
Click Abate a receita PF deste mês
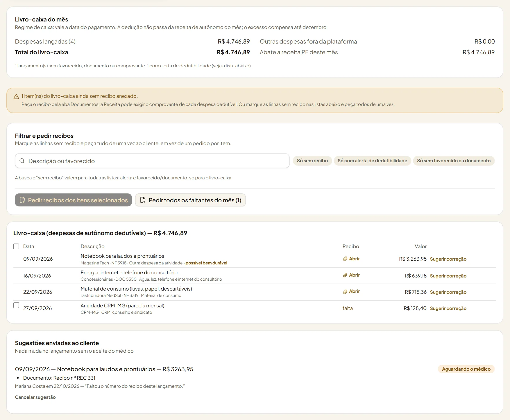(x=299, y=52)
